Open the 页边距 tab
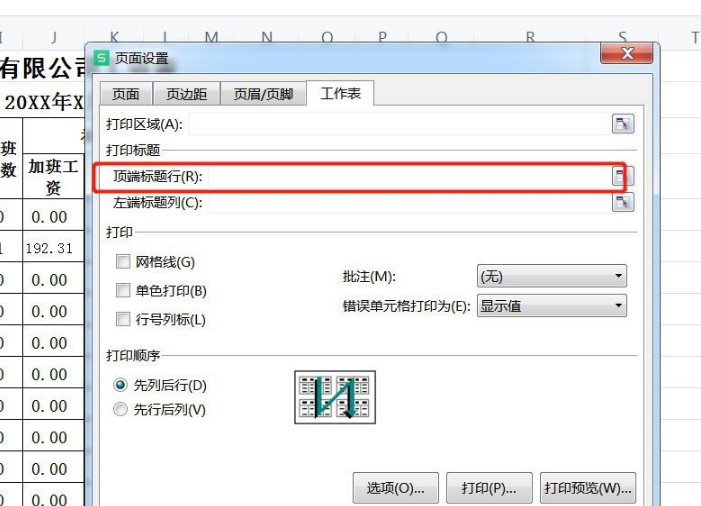Viewport: 701px width, 506px height. 186,94
